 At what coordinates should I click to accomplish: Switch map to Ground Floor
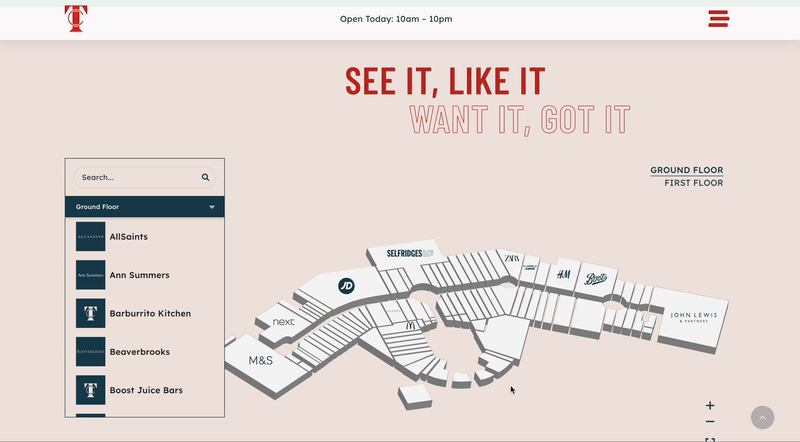click(x=686, y=170)
